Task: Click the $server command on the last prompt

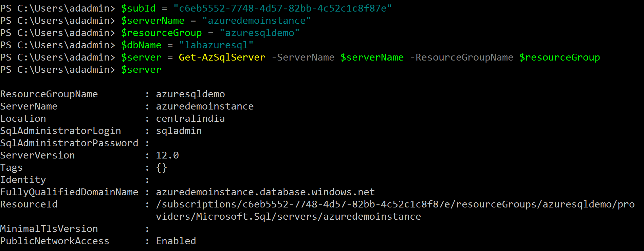Action: click(x=141, y=70)
